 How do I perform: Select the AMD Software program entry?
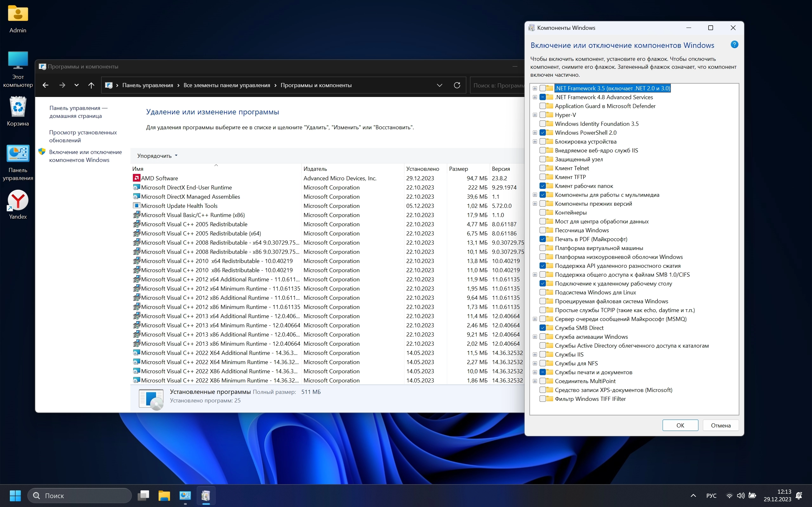[160, 178]
